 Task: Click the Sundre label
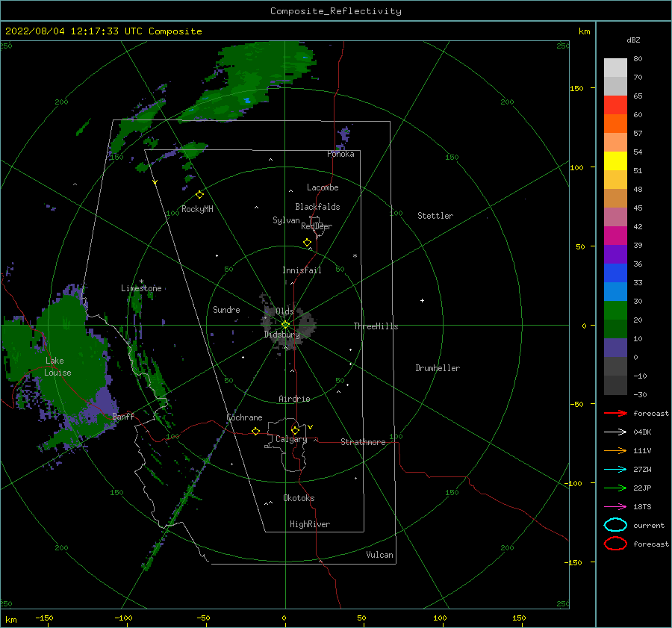pos(226,309)
